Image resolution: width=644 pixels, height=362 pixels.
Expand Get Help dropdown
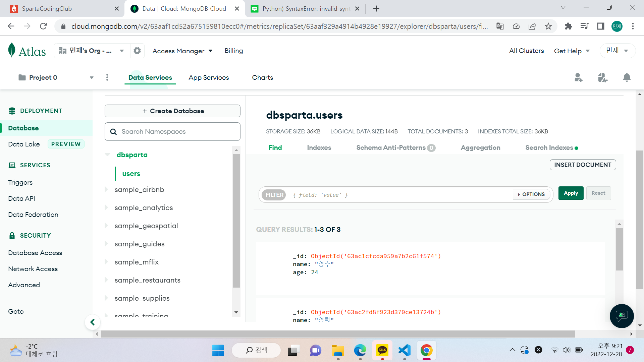point(572,51)
